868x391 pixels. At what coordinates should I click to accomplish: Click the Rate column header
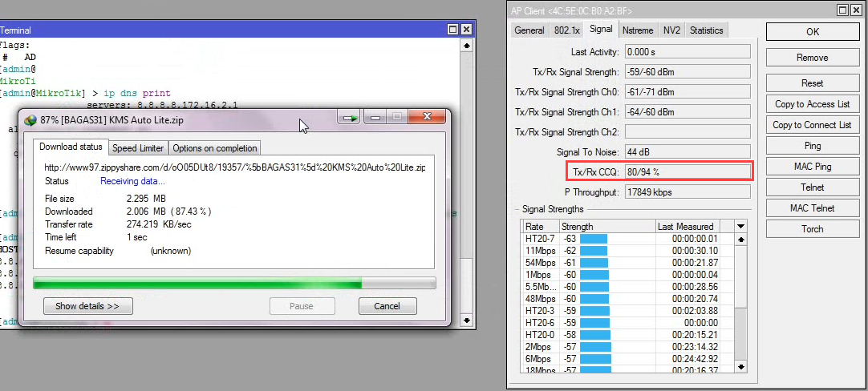click(540, 227)
